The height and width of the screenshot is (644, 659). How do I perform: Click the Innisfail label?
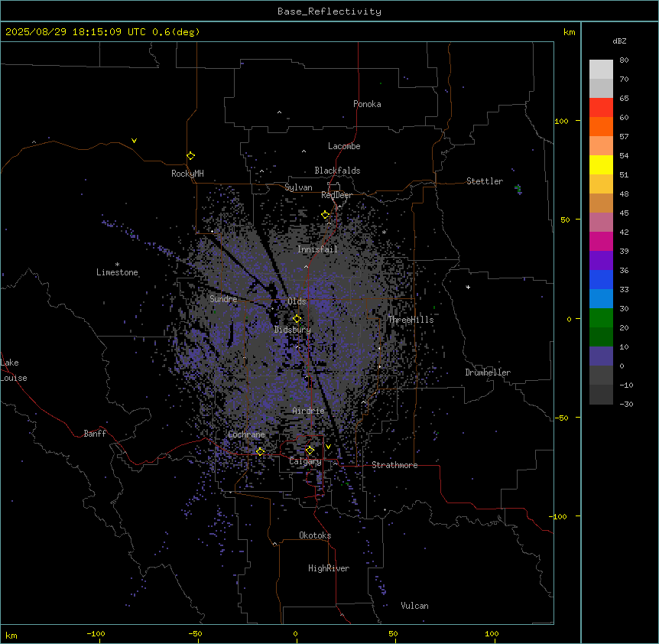click(317, 249)
